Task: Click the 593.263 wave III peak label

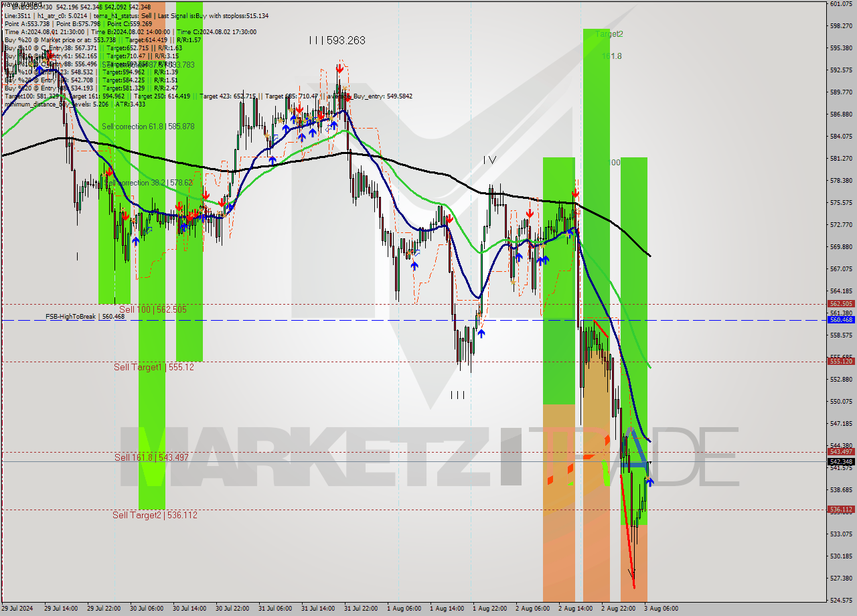Action: point(337,40)
